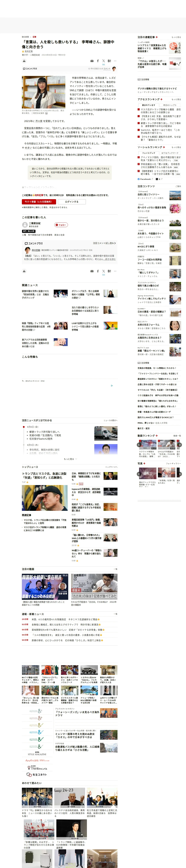
Task: Share on X using the upper X icon
Action: 104,61
